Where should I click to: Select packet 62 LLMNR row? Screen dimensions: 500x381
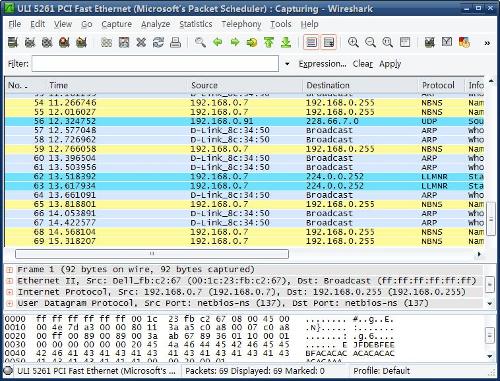244,177
